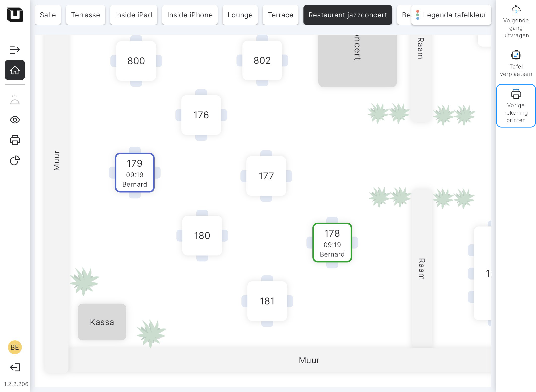
Task: Open the serving dish orders icon
Action: pyautogui.click(x=15, y=100)
